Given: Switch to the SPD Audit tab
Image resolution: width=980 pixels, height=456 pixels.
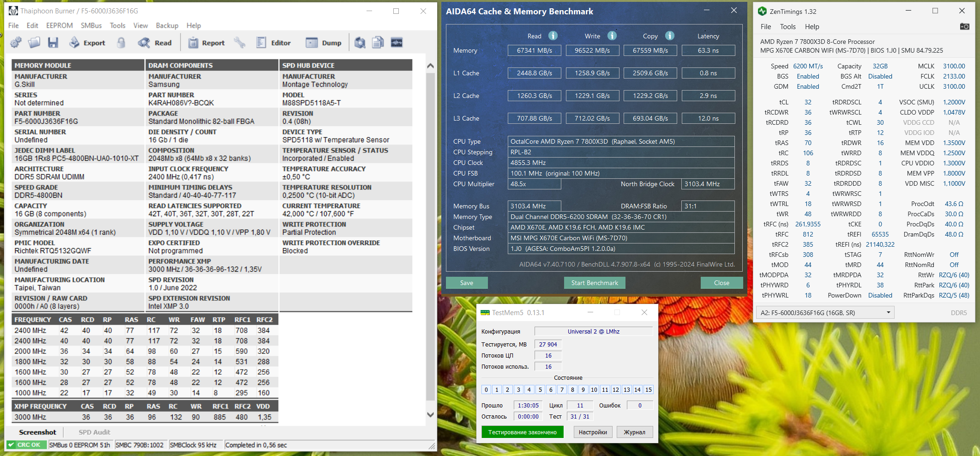Looking at the screenshot, I should (x=94, y=432).
